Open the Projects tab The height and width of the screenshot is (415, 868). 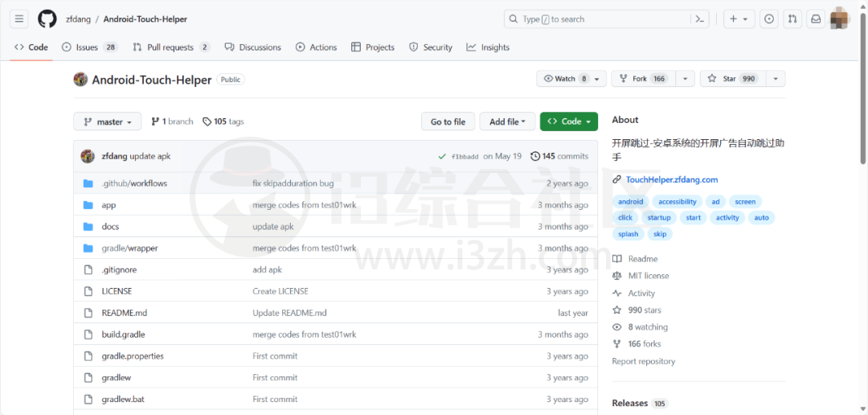(373, 47)
